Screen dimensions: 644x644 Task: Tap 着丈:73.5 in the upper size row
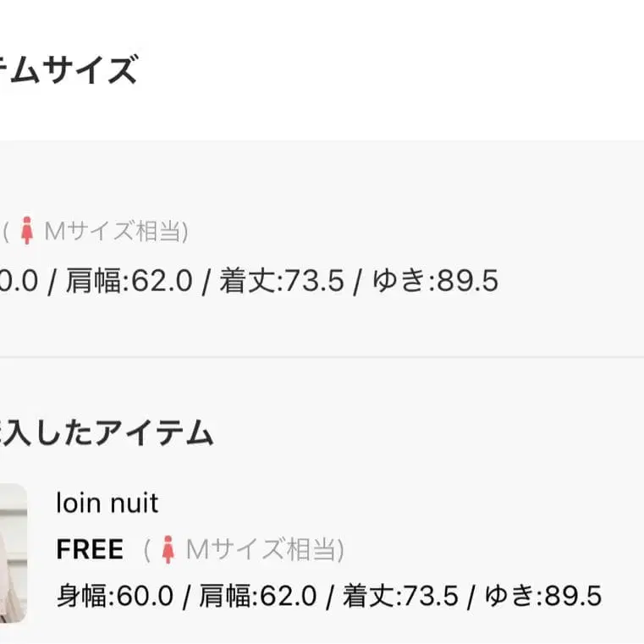click(x=282, y=281)
